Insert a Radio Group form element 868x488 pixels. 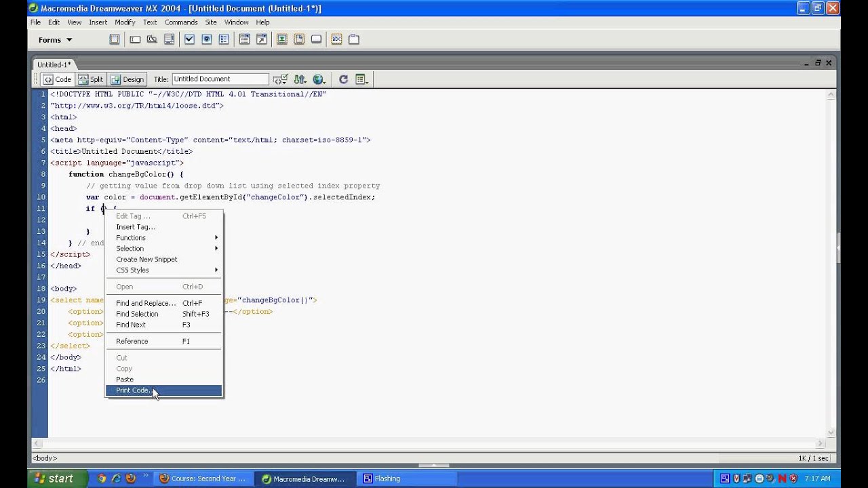pos(224,39)
